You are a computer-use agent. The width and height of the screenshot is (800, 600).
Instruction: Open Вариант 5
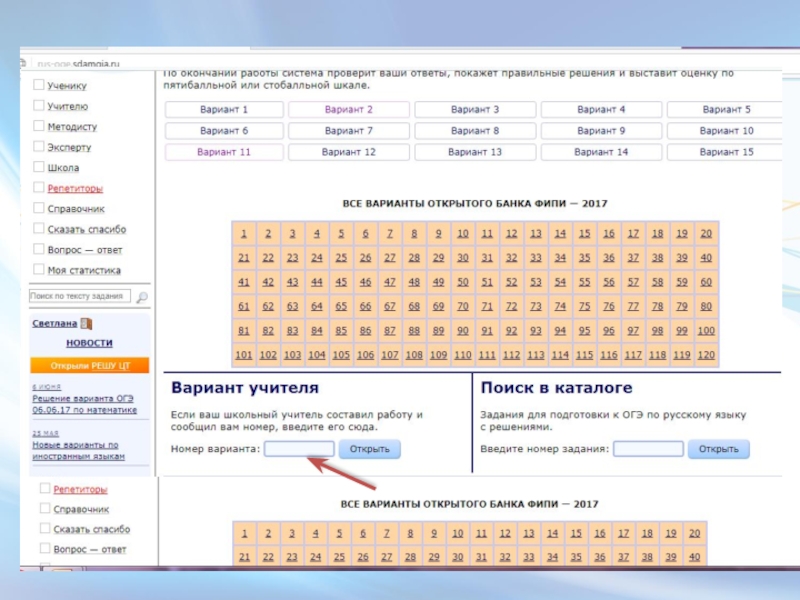click(726, 110)
